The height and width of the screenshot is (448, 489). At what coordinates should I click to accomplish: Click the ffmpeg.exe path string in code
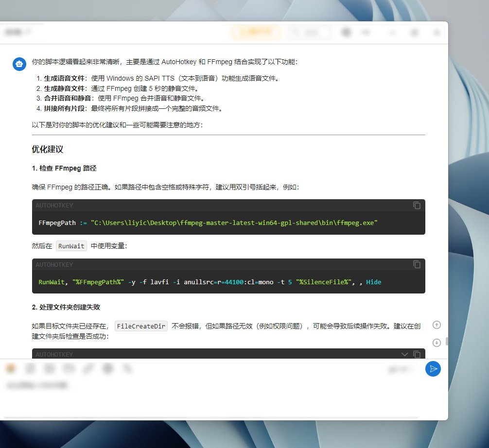234,223
